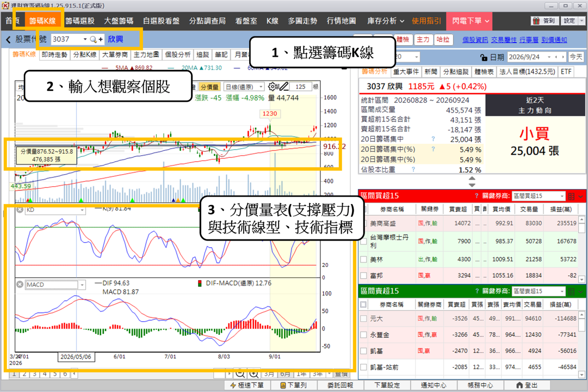The height and width of the screenshot is (392, 588).
Task: Switch to the 即時走勢 tab
Action: (x=54, y=55)
